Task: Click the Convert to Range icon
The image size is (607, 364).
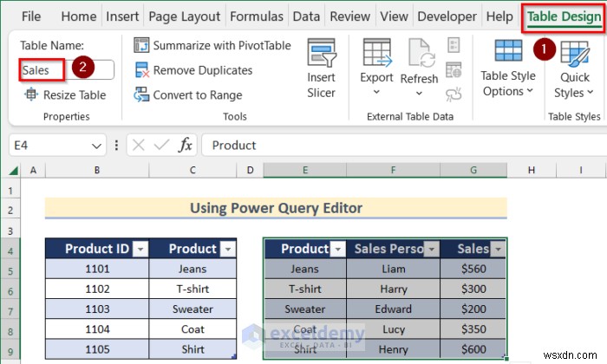Action: (x=141, y=94)
